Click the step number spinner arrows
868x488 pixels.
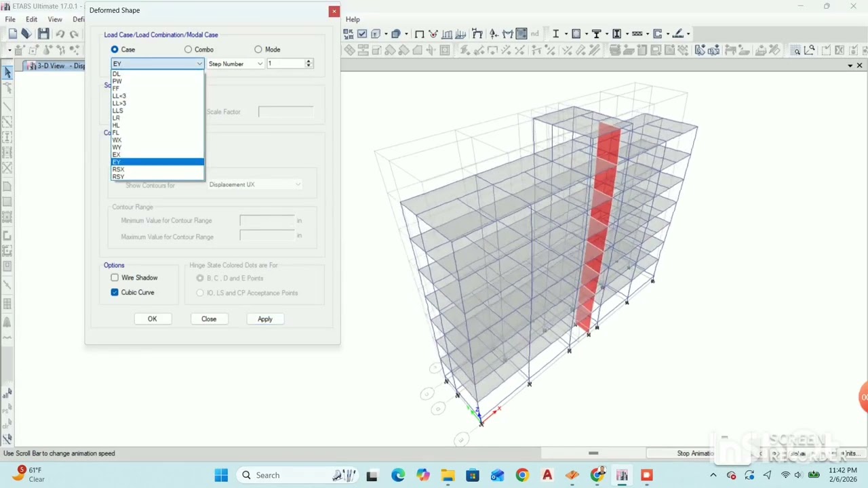(309, 64)
